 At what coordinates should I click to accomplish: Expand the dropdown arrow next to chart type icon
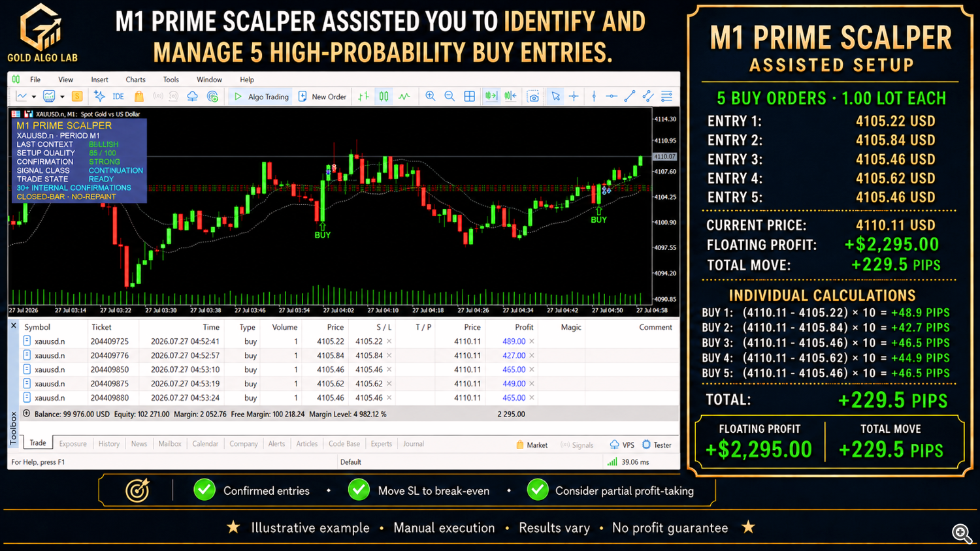coord(33,97)
